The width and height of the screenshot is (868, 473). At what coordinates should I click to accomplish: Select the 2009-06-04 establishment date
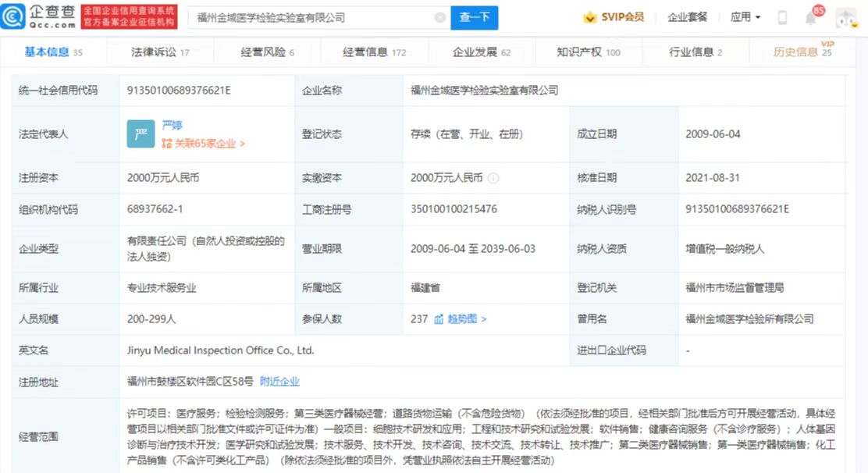(713, 134)
